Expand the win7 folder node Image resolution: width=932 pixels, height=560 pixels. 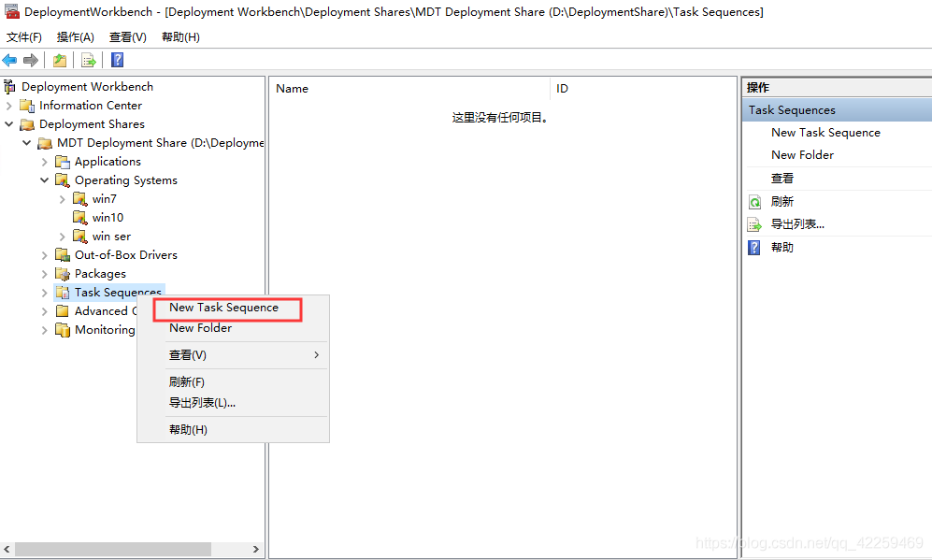63,199
